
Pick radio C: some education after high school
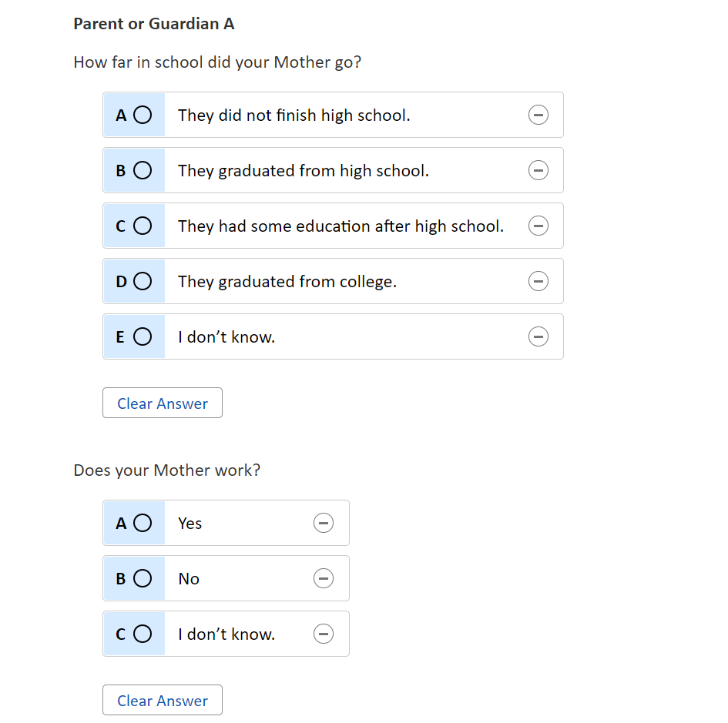pos(142,226)
